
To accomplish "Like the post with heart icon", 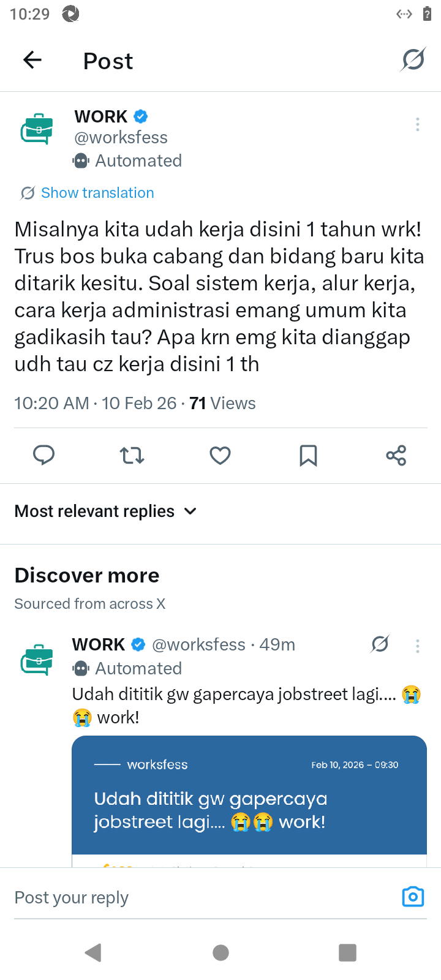I will coord(220,456).
